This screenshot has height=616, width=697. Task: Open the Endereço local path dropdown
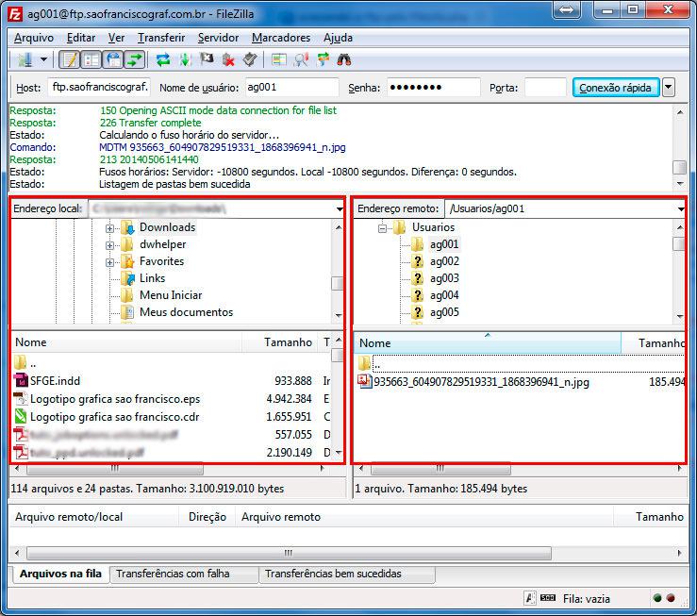340,208
